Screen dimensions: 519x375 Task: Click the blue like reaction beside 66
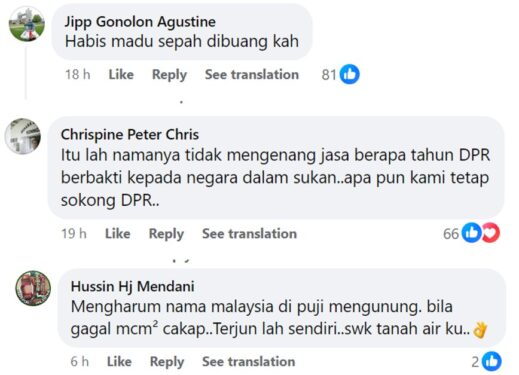pos(471,232)
